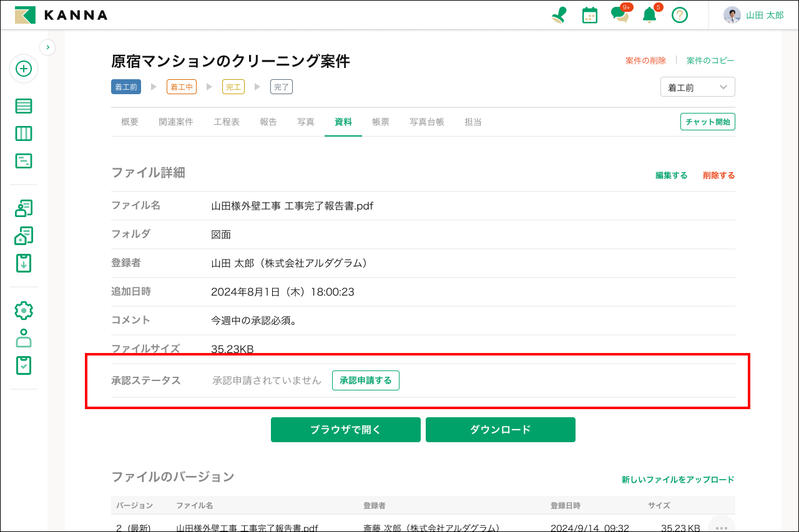This screenshot has height=532, width=799.
Task: Click the 承認申請する button
Action: click(x=365, y=380)
